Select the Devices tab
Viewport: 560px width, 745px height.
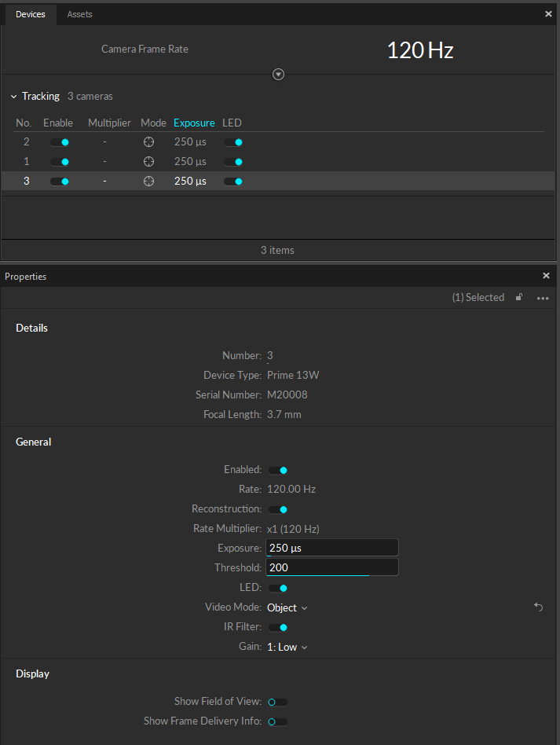(30, 13)
